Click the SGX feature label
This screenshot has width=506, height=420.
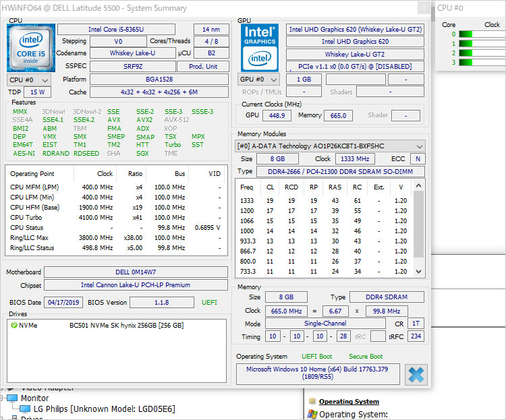pos(142,154)
